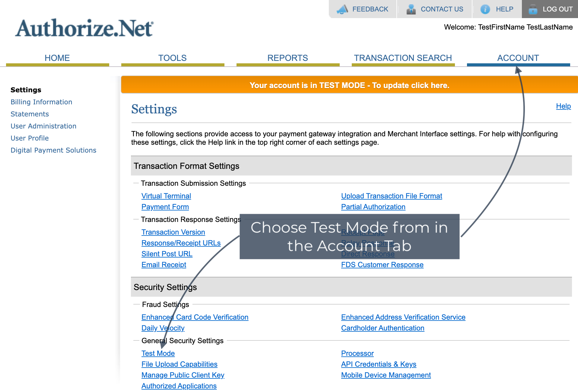The height and width of the screenshot is (392, 578).
Task: Open the TOOLS tab
Action: [173, 58]
